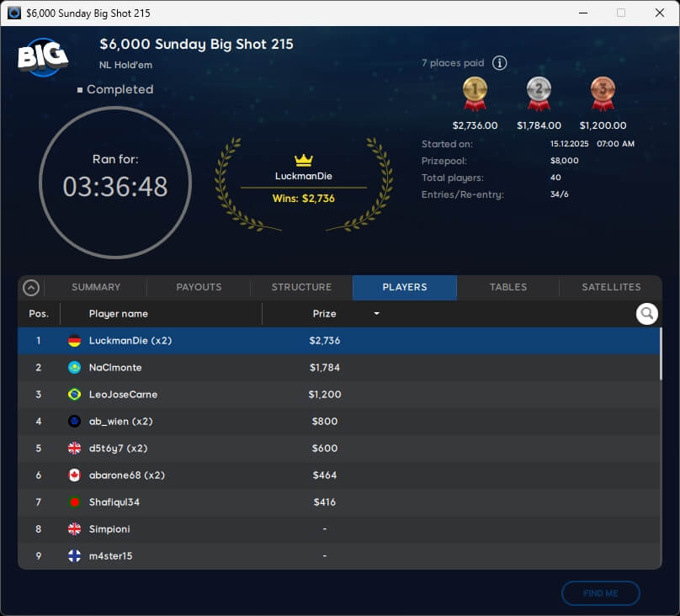Viewport: 680px width, 616px height.
Task: Click the silver second place medal
Action: click(539, 93)
